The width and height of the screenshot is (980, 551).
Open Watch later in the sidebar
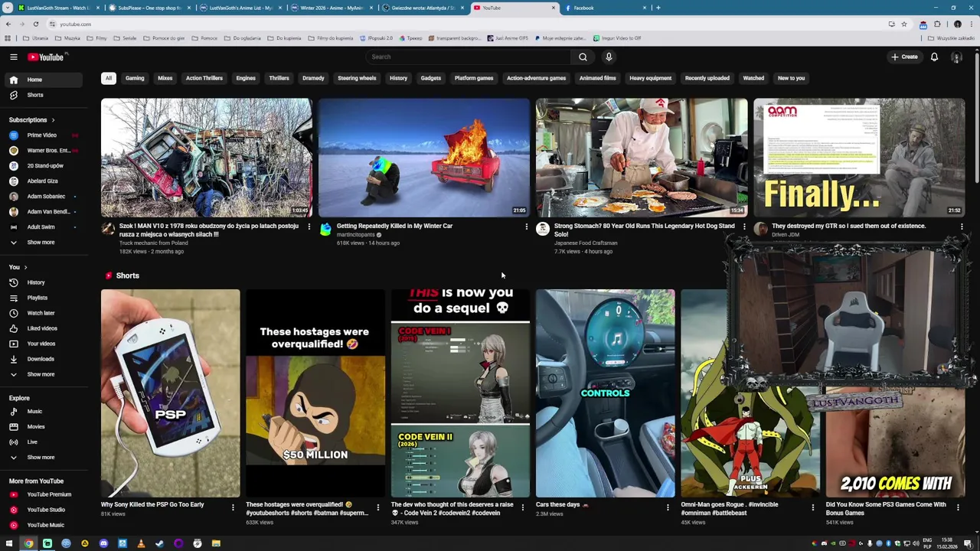pos(44,313)
